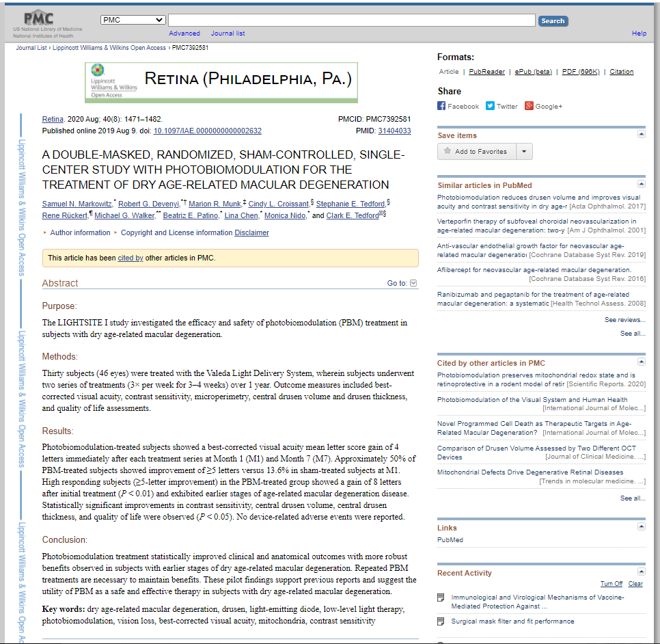
Task: Open ePub (beta) format
Action: (534, 72)
